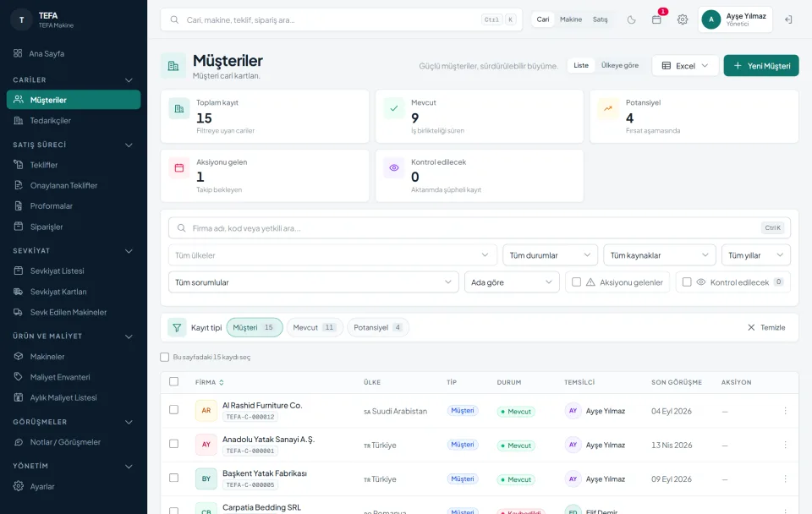Select the Makine tab in the top search bar
Viewport: 812px width, 514px height.
[x=571, y=19]
